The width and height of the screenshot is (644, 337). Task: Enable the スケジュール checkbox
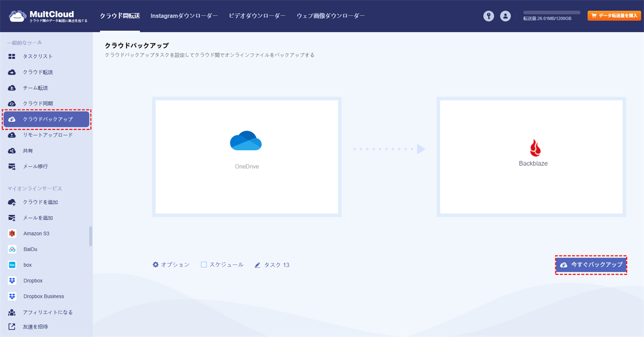tap(204, 265)
